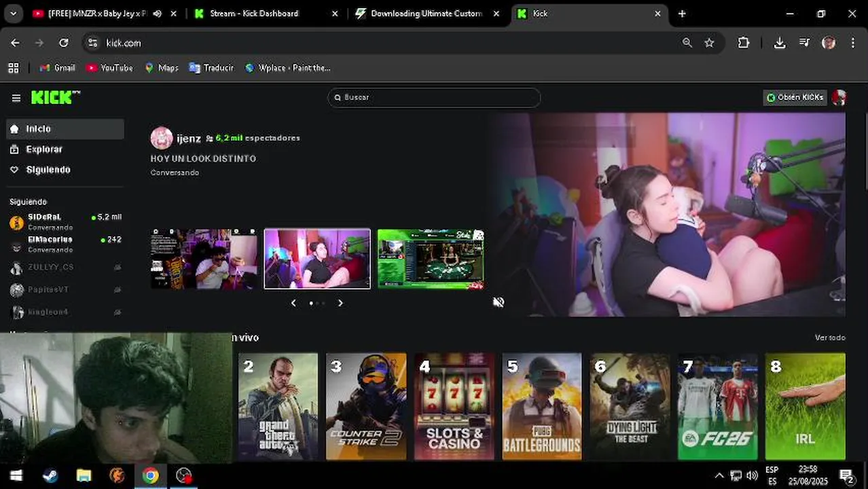The image size is (868, 489).
Task: Open ZULLYY_CS followed channel
Action: pyautogui.click(x=65, y=268)
